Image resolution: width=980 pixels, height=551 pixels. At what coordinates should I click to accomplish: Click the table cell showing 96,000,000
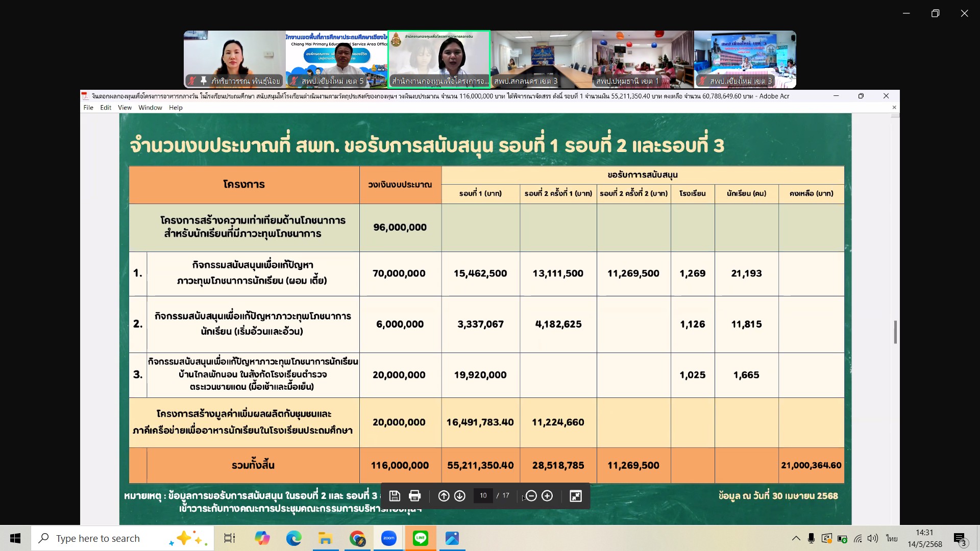click(400, 228)
